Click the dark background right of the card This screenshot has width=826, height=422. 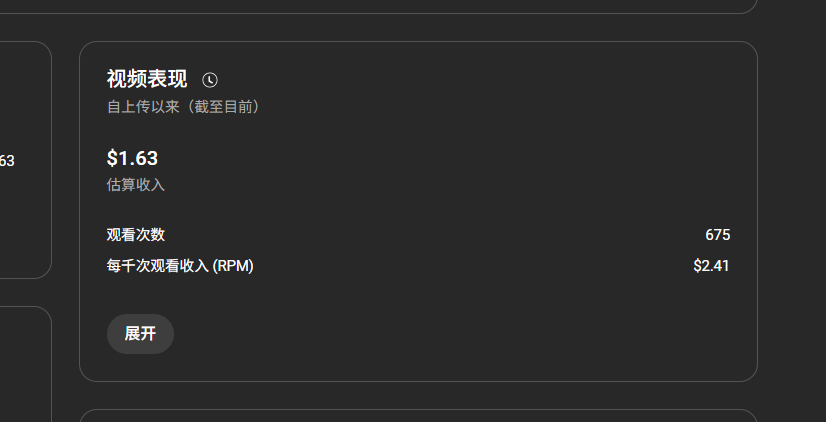point(792,211)
